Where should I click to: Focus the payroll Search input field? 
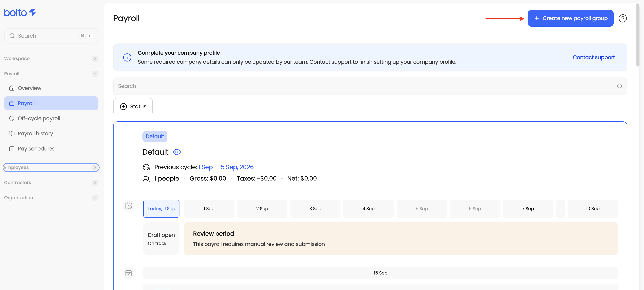(370, 86)
